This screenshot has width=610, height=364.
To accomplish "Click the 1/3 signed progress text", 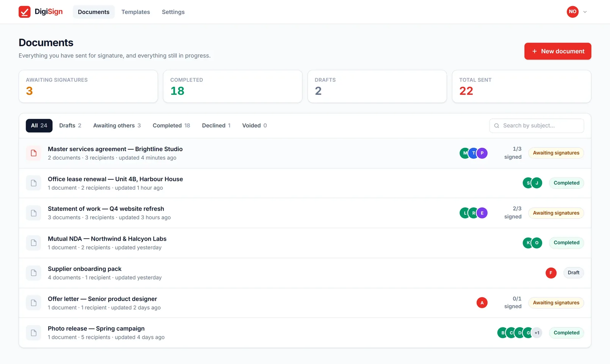I will pyautogui.click(x=513, y=153).
